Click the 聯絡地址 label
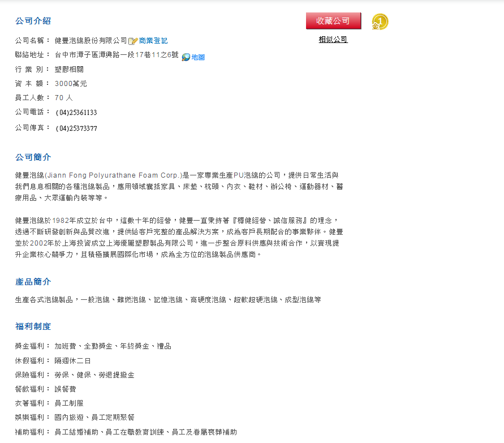 (x=32, y=55)
